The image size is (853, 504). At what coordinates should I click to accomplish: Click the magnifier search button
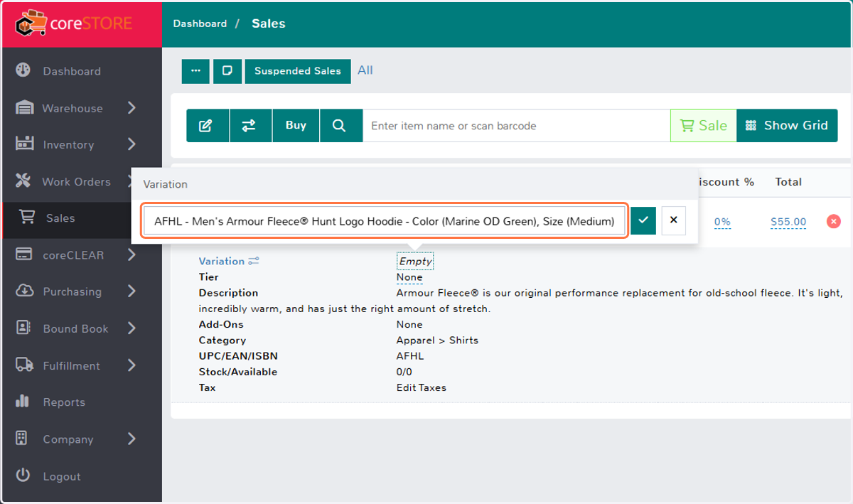[341, 126]
